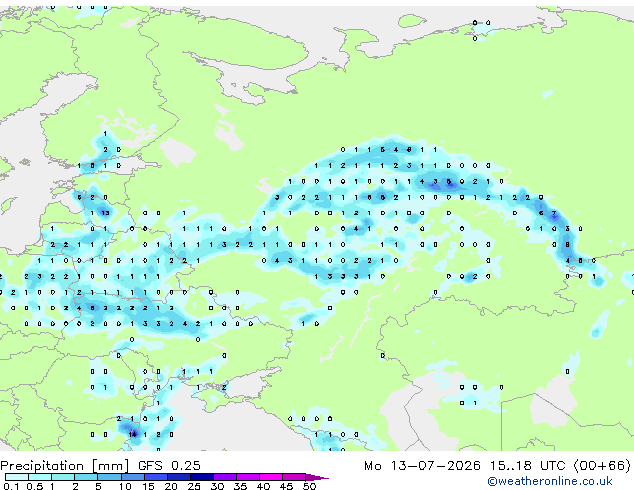634x490 pixels.
Task: Click the '13' precipitation value on the map
Action: coord(105,213)
